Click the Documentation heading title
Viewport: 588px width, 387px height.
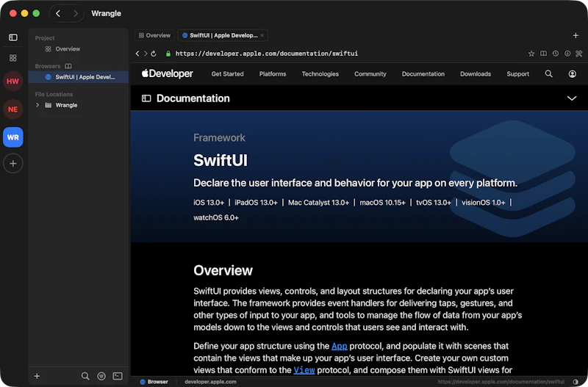pos(193,98)
